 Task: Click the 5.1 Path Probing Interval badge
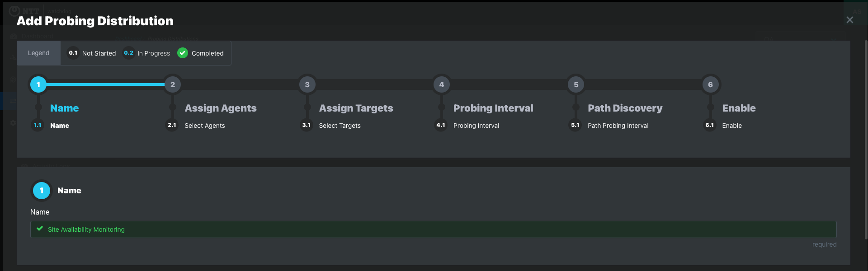[x=575, y=125]
